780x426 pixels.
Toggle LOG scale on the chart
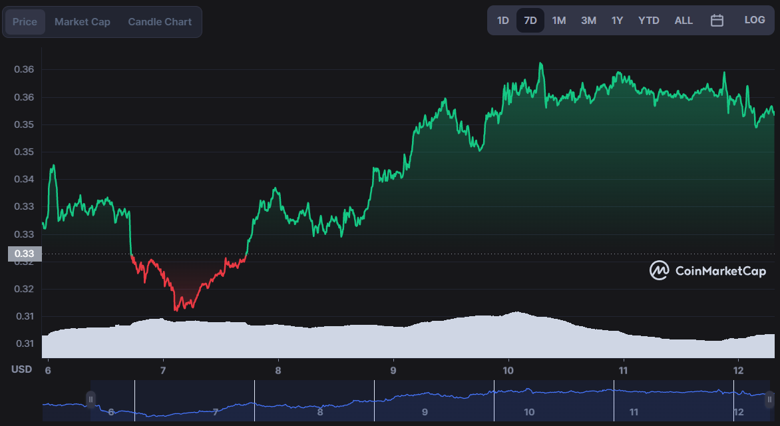755,20
